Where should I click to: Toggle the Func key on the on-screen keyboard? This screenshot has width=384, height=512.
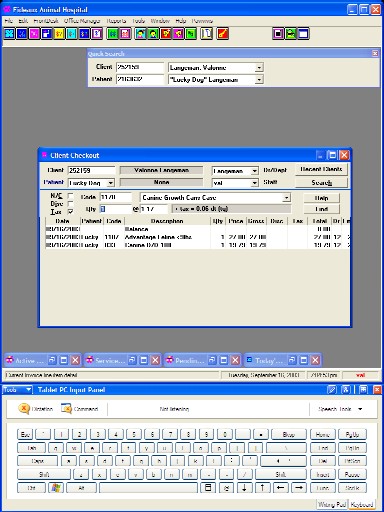(x=323, y=488)
